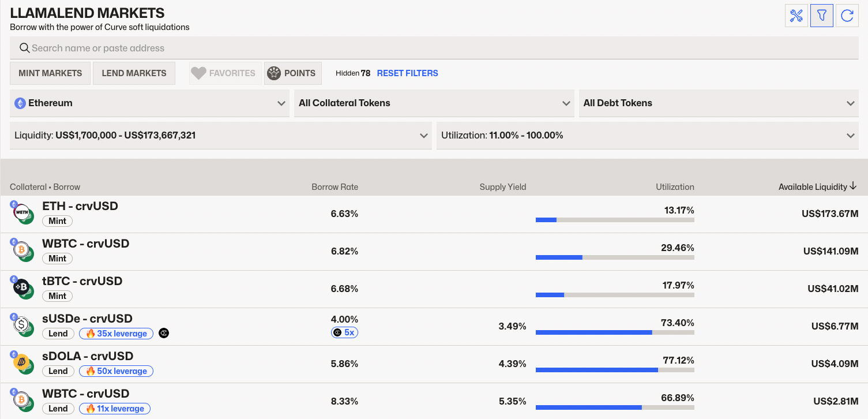Image resolution: width=868 pixels, height=419 pixels.
Task: Toggle the Favorites heart filter
Action: coord(225,73)
